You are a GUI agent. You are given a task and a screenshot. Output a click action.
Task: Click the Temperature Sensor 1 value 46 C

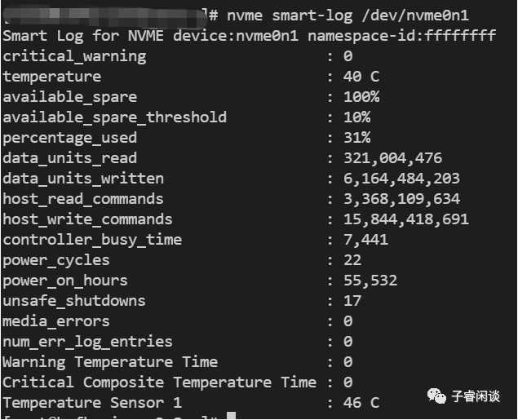coord(361,403)
